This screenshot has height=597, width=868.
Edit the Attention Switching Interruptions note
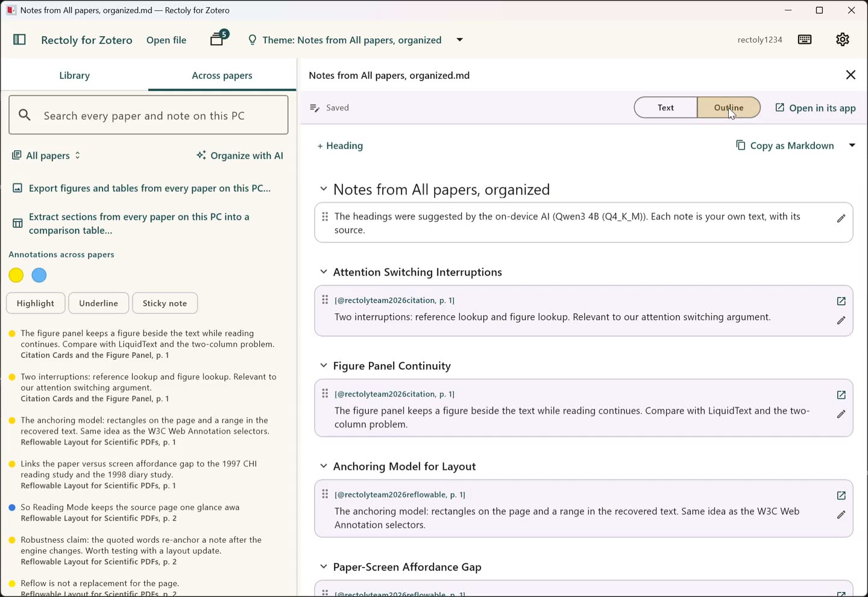coord(841,320)
